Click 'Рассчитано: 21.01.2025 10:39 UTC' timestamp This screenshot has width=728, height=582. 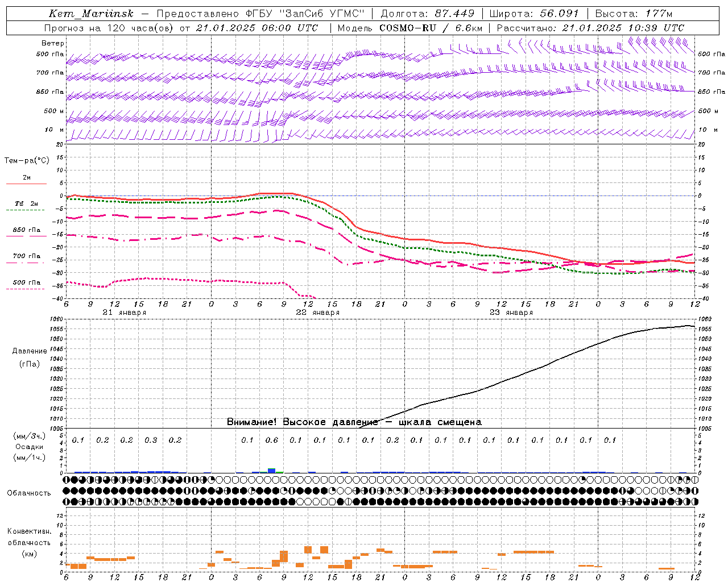pos(590,28)
